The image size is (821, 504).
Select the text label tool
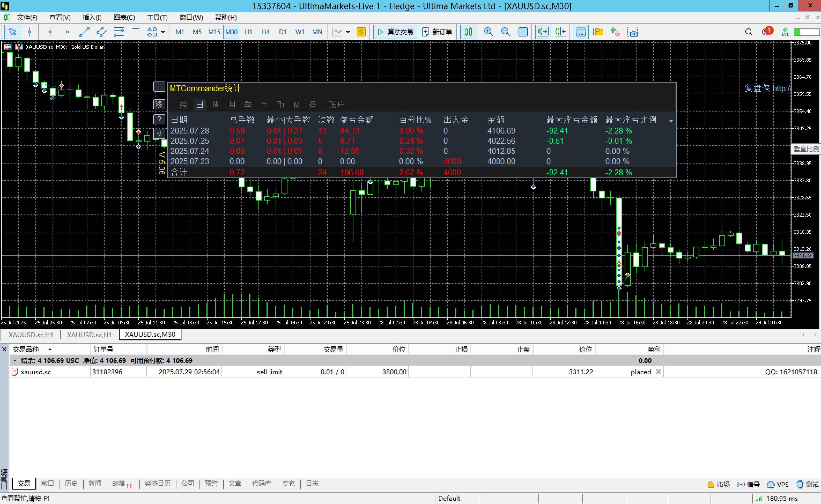(x=136, y=32)
